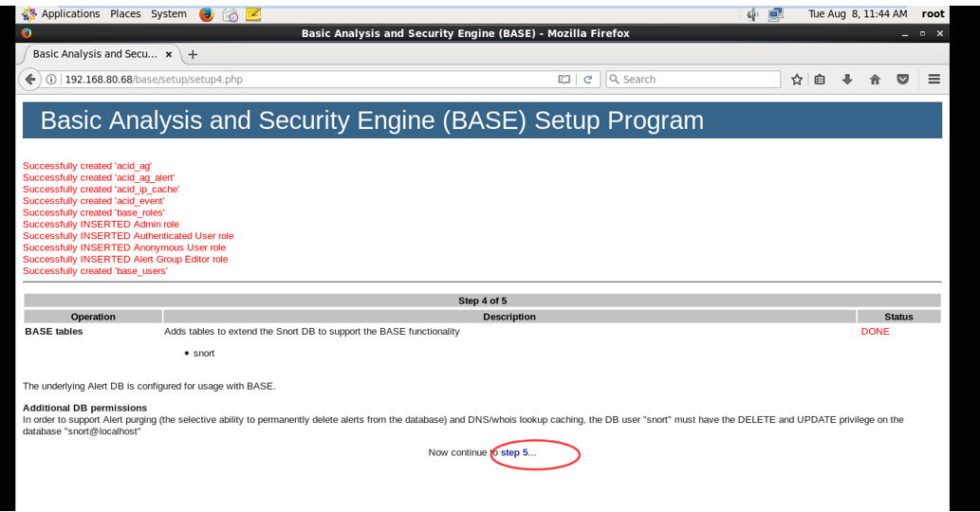Open the notes panel launcher
The width and height of the screenshot is (980, 512).
click(253, 13)
